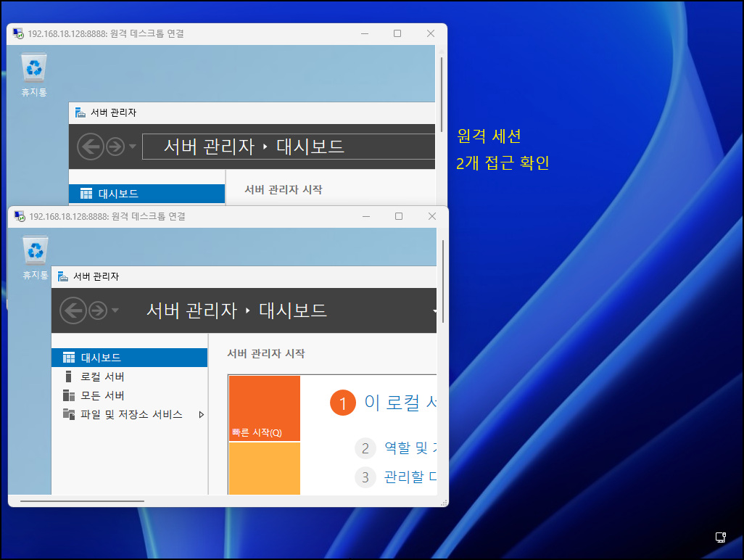
Task: Click 로컬 서버 icon in sidebar
Action: point(68,376)
